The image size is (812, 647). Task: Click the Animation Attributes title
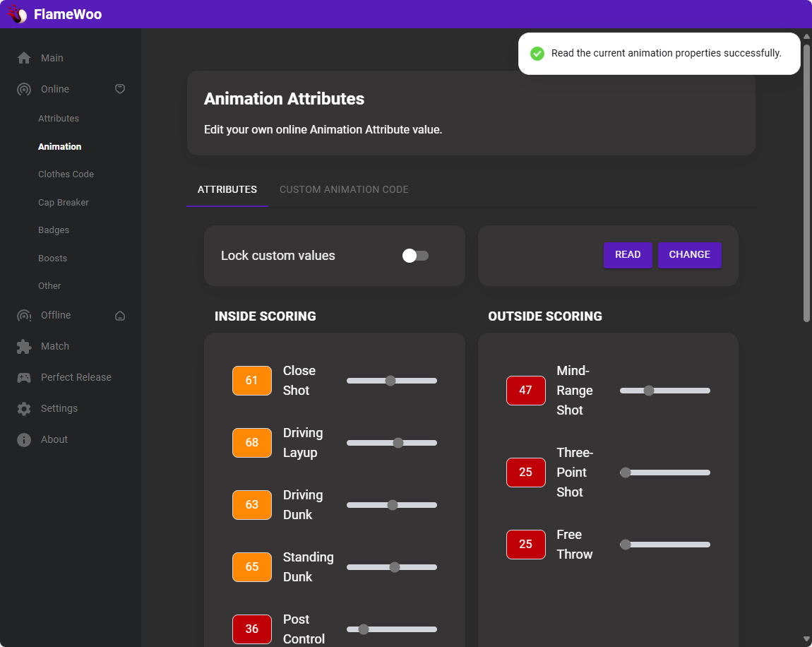tap(284, 99)
